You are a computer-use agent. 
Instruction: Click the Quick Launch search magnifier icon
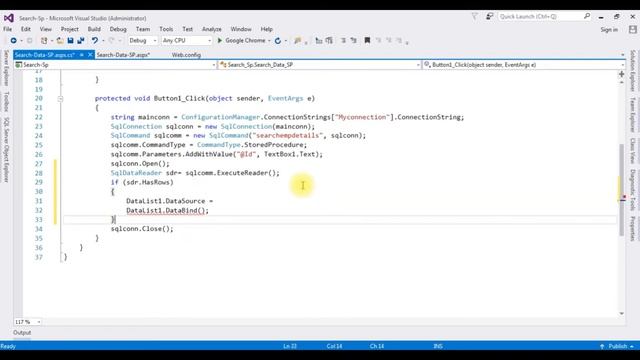point(587,16)
